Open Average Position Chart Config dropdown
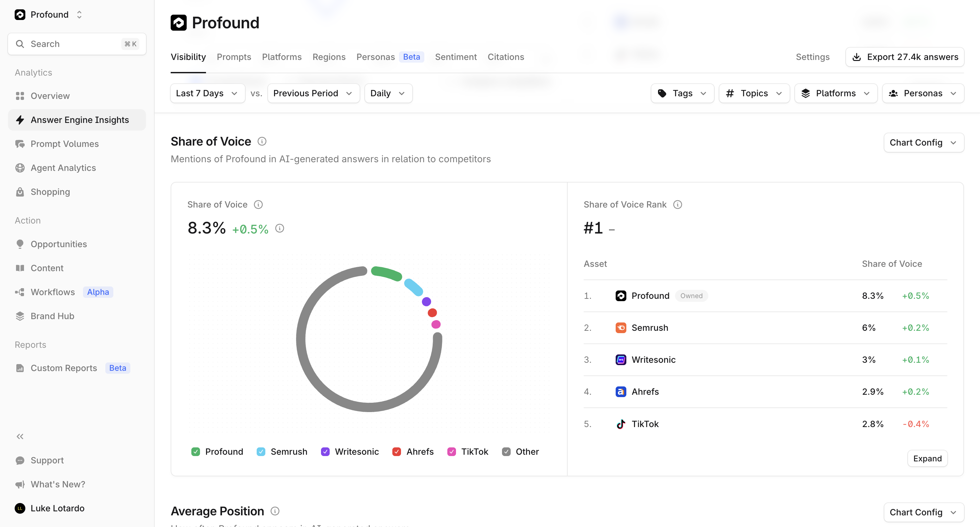 coord(924,512)
